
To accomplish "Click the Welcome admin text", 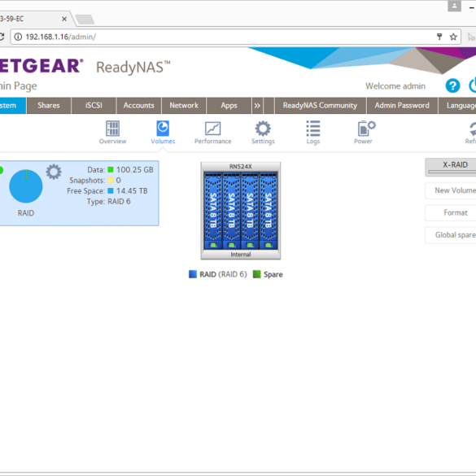I will pos(395,86).
